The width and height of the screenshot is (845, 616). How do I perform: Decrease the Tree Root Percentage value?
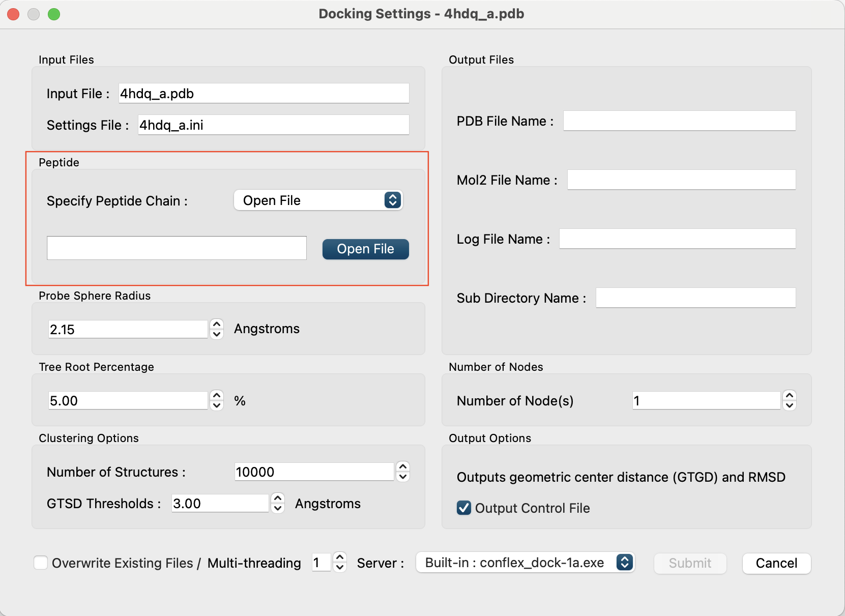[217, 405]
